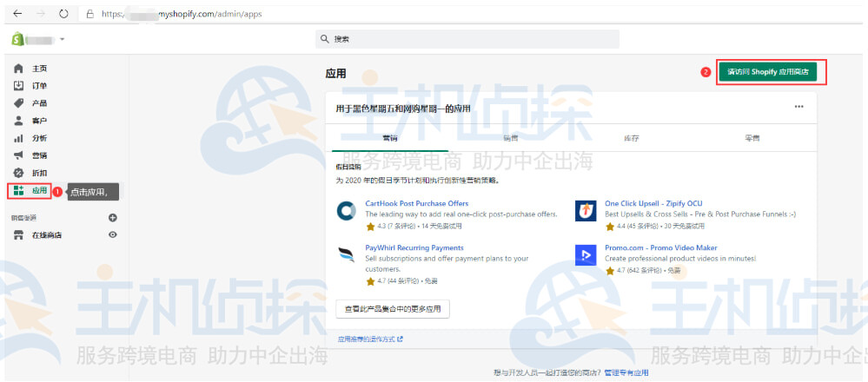This screenshot has height=382, width=868.
Task: Click into the search (搜索) field
Action: click(469, 39)
